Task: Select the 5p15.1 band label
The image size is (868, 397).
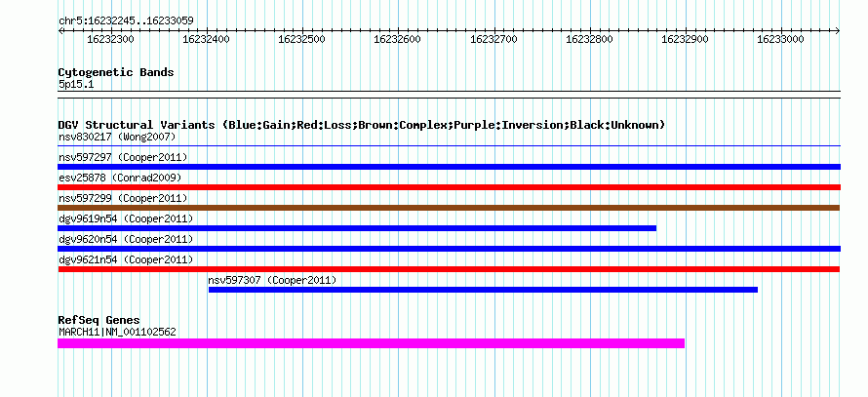Action: coord(76,85)
